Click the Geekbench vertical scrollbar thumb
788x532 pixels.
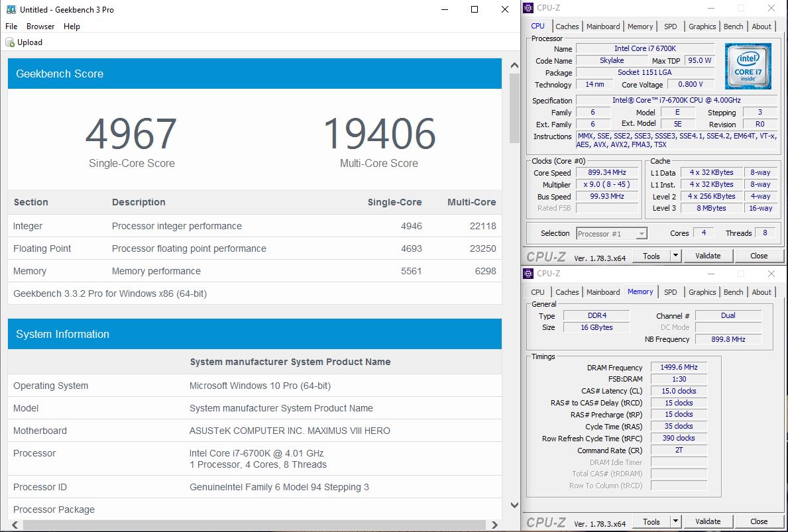click(x=514, y=108)
